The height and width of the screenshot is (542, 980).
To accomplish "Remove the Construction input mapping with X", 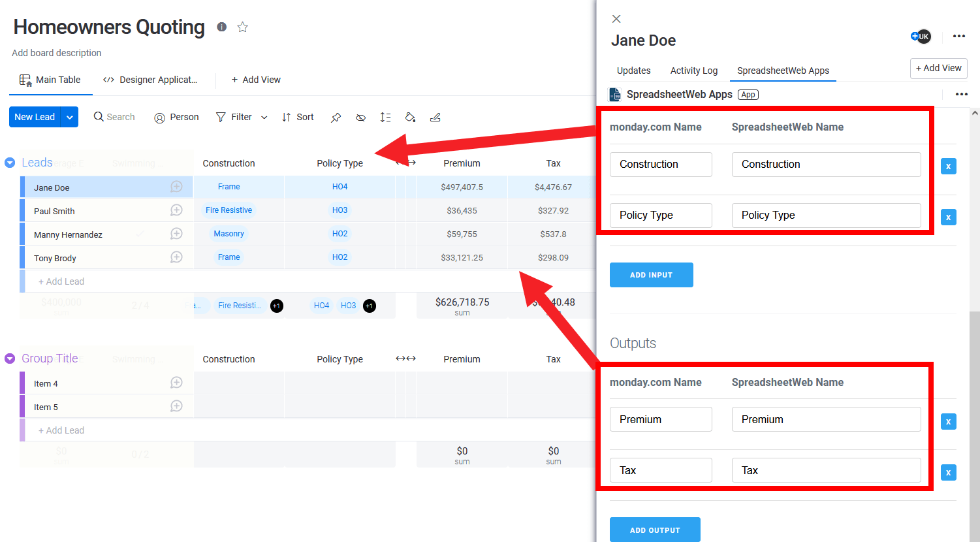I will click(948, 167).
